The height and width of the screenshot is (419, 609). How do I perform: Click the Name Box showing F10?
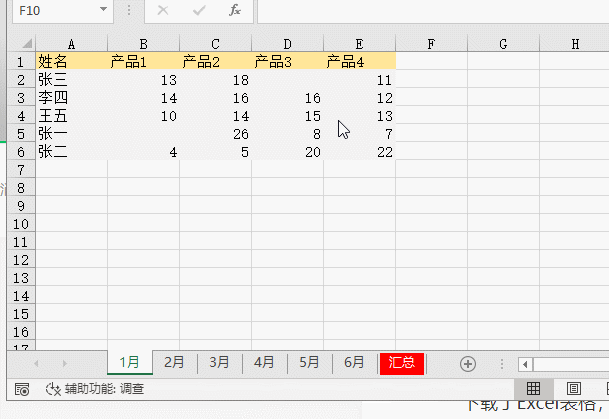tap(50, 10)
